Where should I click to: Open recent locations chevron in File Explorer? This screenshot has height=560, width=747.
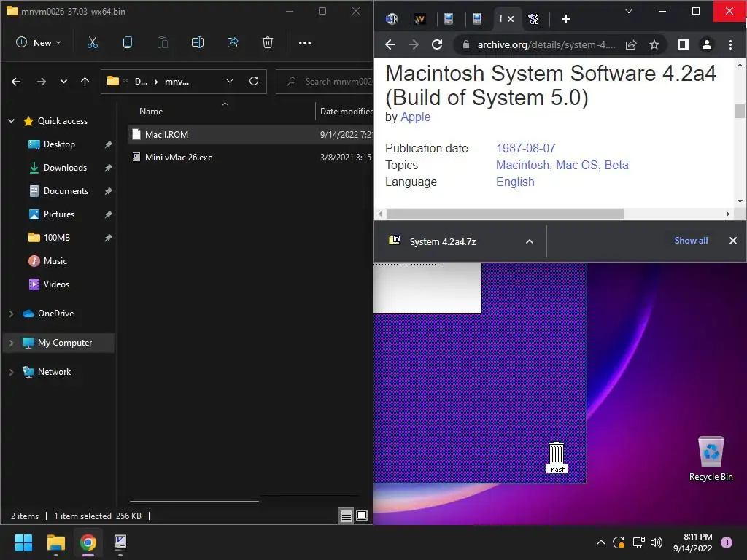64,82
